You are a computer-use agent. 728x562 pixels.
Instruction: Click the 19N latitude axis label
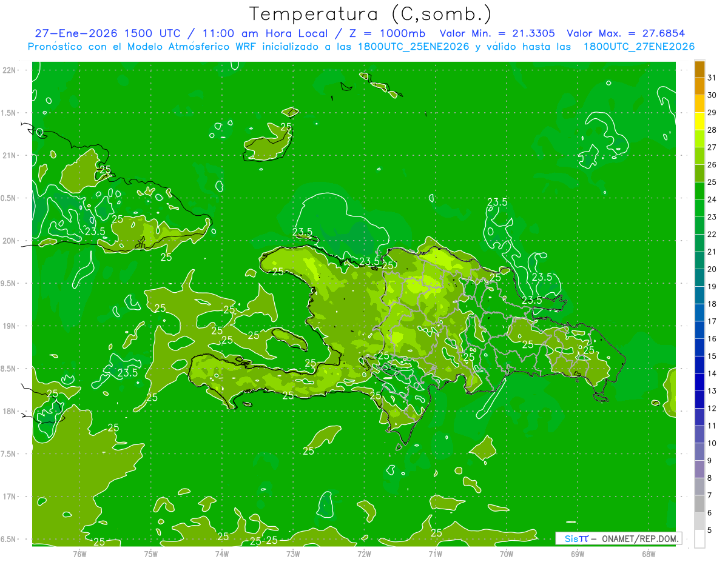[x=10, y=326]
